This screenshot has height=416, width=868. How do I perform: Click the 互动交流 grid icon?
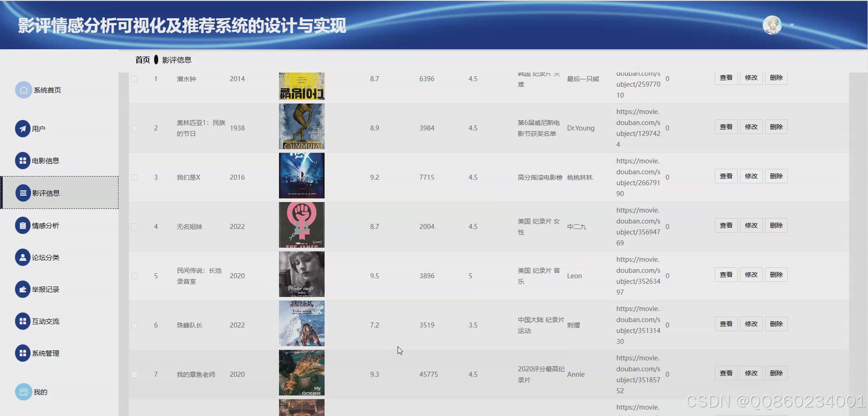point(22,321)
